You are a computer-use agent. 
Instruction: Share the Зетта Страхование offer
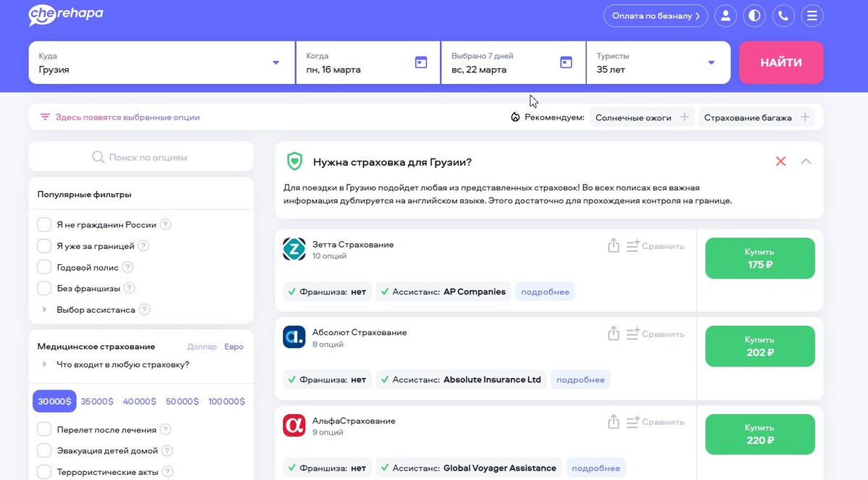tap(613, 245)
